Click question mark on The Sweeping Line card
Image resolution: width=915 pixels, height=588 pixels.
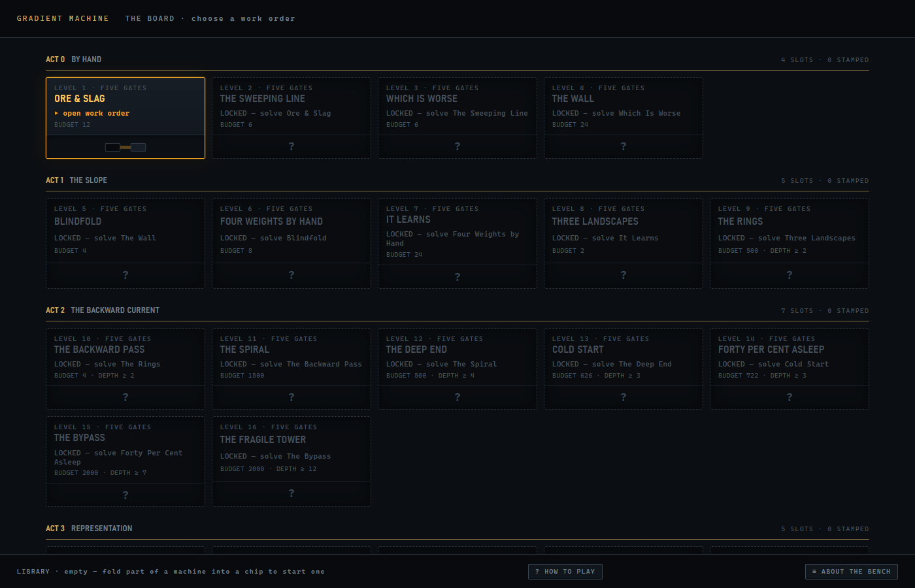(x=291, y=146)
